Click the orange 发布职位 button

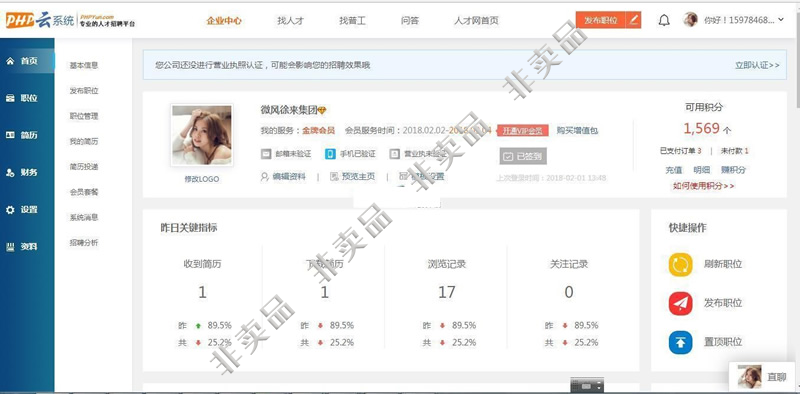pyautogui.click(x=601, y=20)
